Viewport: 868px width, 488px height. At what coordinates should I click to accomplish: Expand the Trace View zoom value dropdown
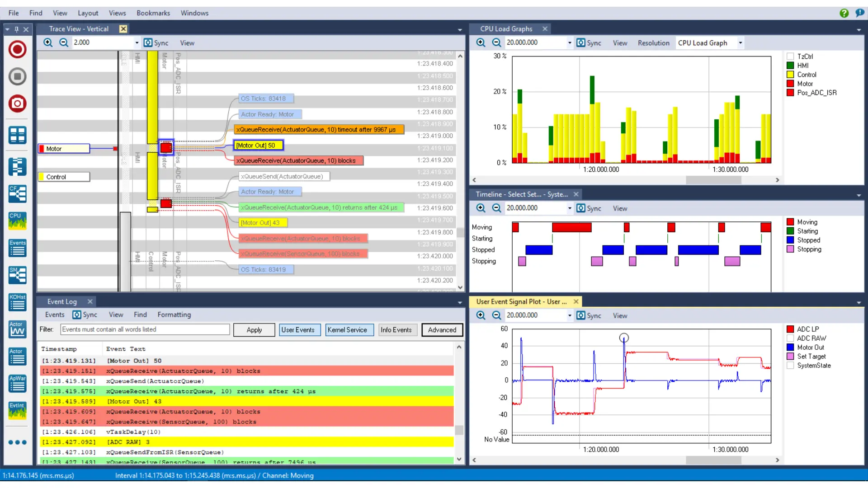click(x=137, y=42)
